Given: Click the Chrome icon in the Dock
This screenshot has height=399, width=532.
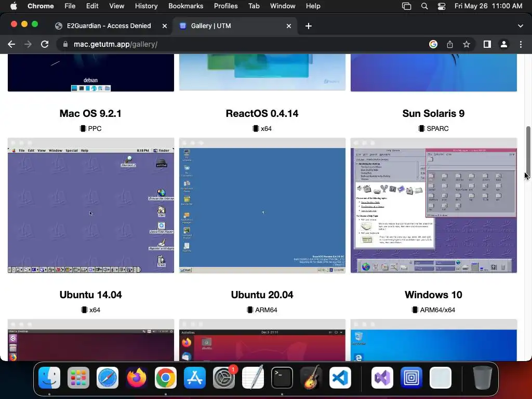Looking at the screenshot, I should tap(166, 377).
